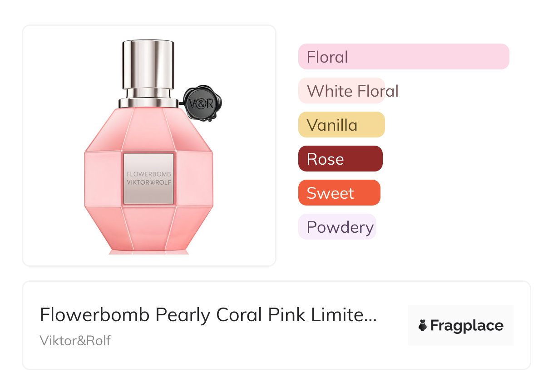Click the black V&R wax seal
553x392 pixels.
pyautogui.click(x=201, y=104)
